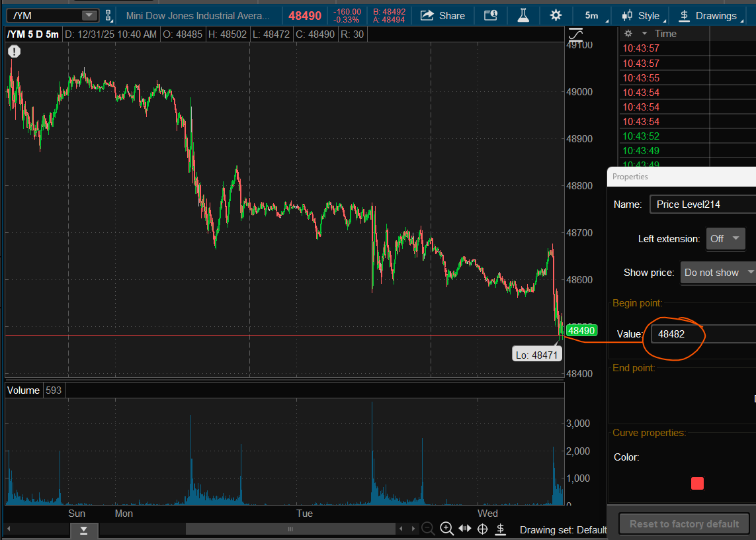Click the green 48490 price bubble
The height and width of the screenshot is (540, 756).
pos(581,331)
